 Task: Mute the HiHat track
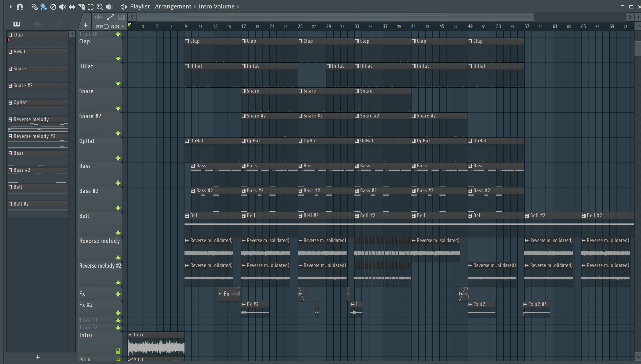(x=118, y=83)
